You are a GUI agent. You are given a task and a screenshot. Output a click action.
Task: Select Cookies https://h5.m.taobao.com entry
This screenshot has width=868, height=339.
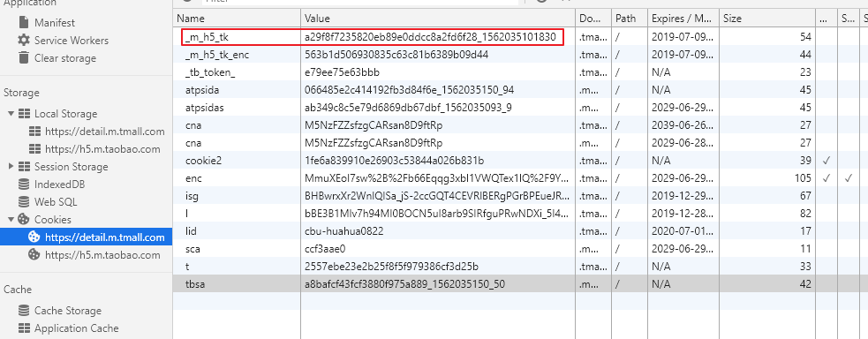point(102,255)
